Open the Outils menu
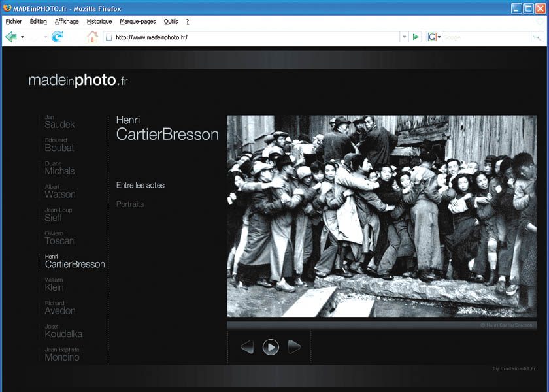This screenshot has height=392, width=549. (x=171, y=22)
